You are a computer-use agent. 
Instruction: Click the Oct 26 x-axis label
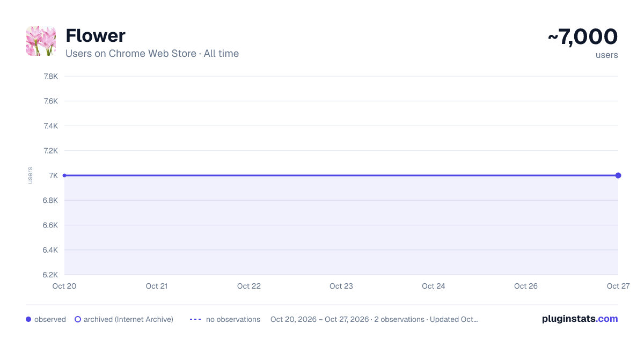526,286
